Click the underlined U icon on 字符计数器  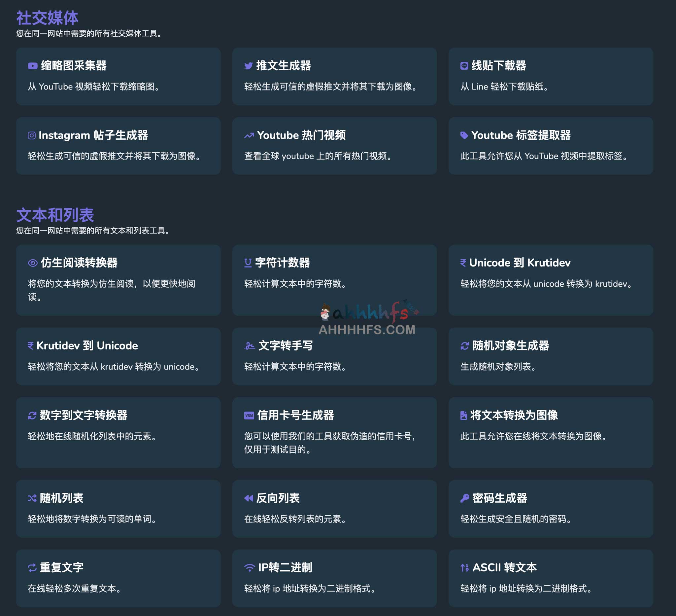click(249, 263)
